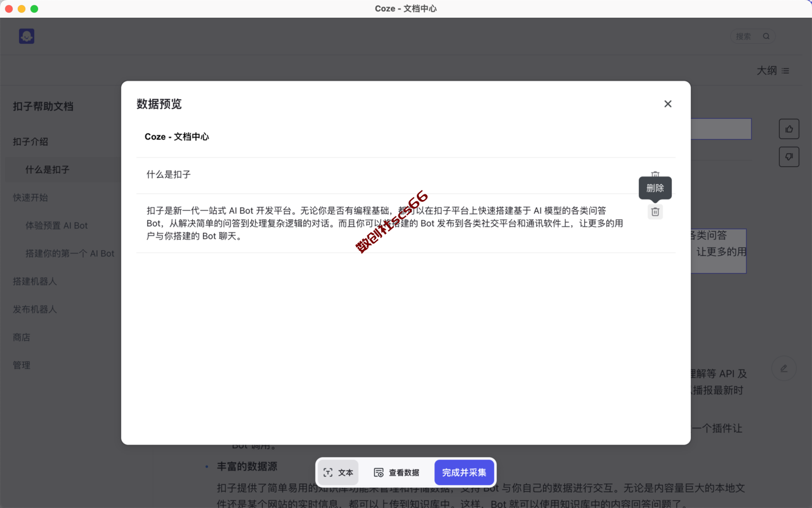Image resolution: width=812 pixels, height=508 pixels.
Task: Click the thumbs-up feedback icon
Action: (x=789, y=129)
